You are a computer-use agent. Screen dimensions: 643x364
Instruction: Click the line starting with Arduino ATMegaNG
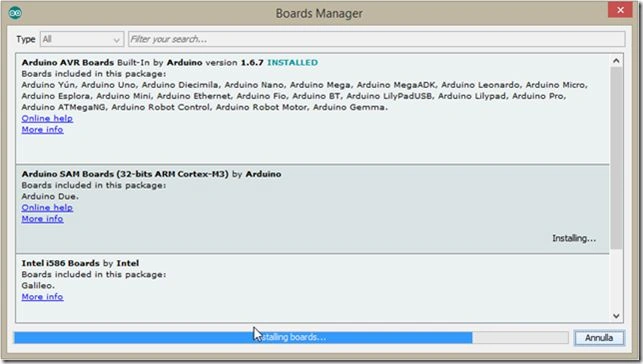(205, 107)
